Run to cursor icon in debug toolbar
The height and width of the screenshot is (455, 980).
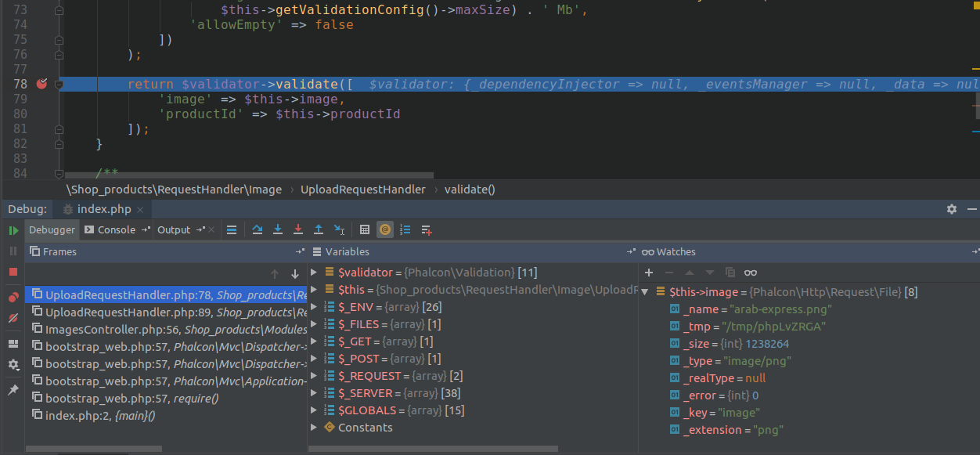339,229
